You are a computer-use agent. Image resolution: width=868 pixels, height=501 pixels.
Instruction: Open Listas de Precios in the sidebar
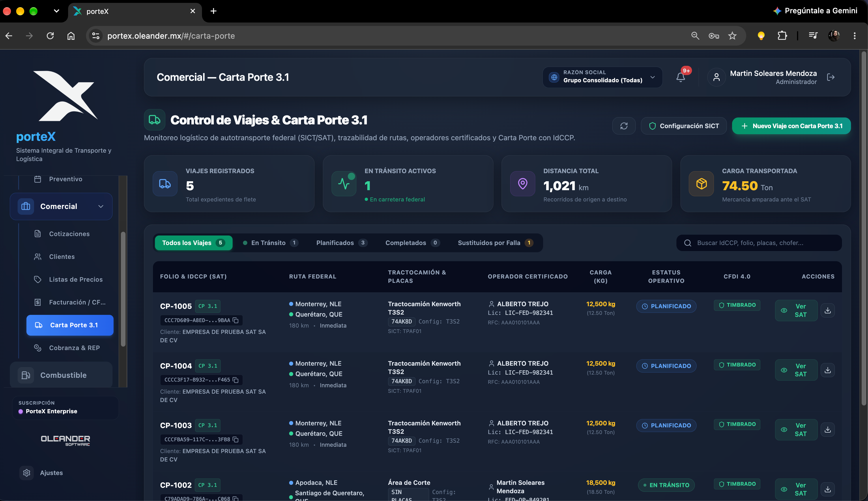coord(70,279)
